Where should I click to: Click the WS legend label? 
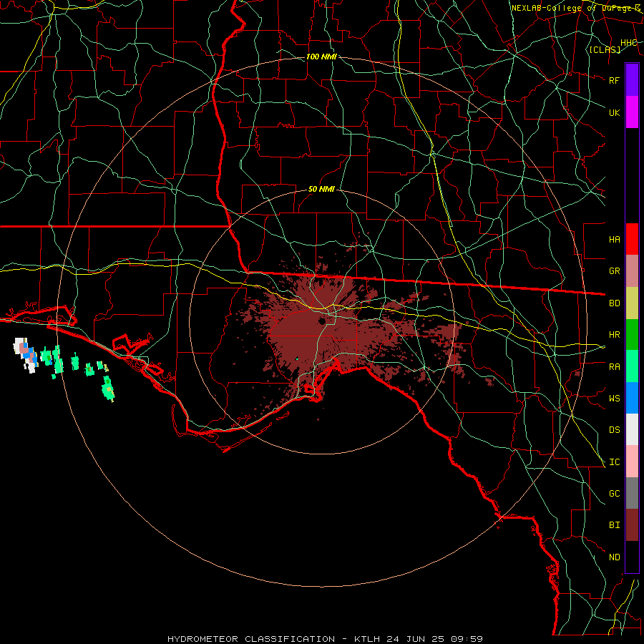(x=614, y=398)
